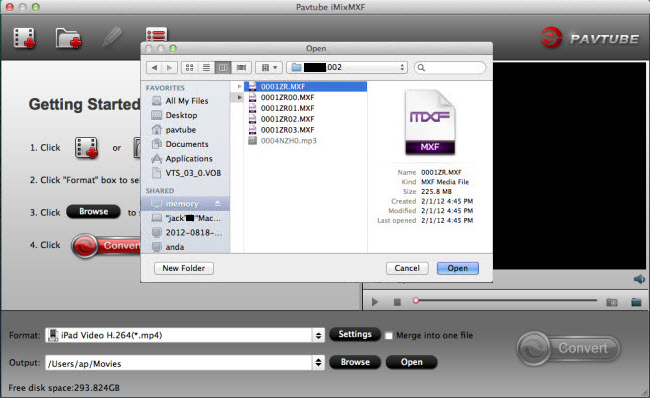Click the preview playback slider handle
650x398 pixels.
click(x=416, y=301)
